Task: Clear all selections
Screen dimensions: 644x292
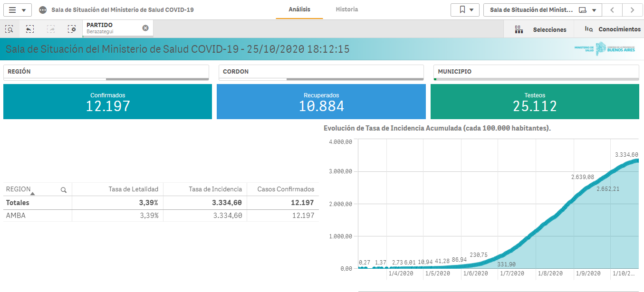Action: click(x=72, y=29)
